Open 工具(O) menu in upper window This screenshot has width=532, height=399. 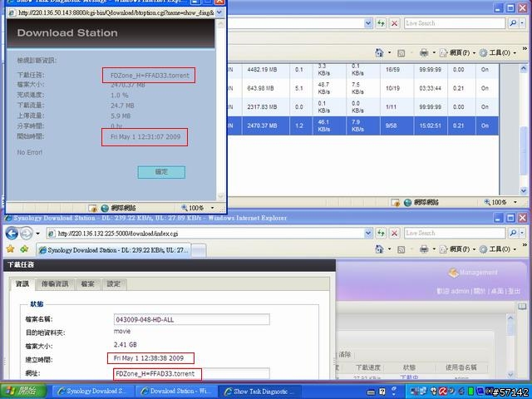[498, 52]
